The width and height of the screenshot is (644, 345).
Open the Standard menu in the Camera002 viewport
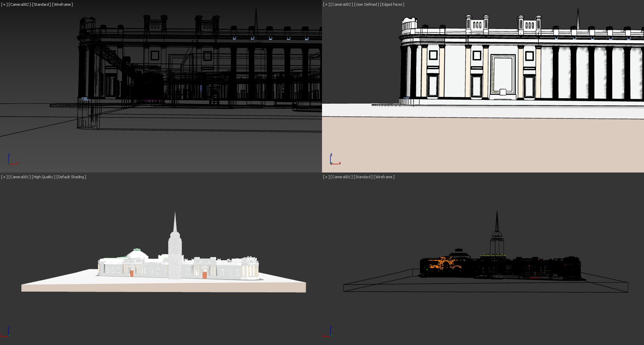pos(42,4)
